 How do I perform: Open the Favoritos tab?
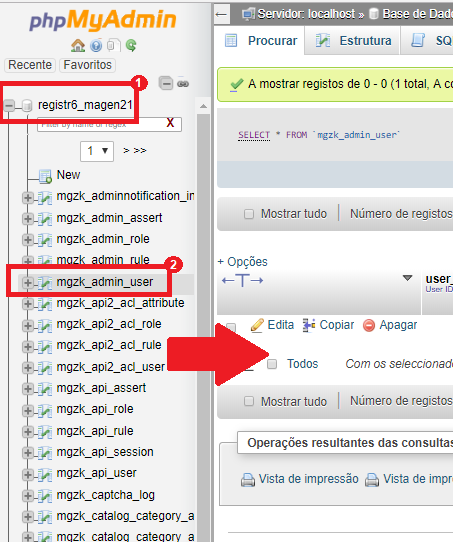click(x=87, y=65)
